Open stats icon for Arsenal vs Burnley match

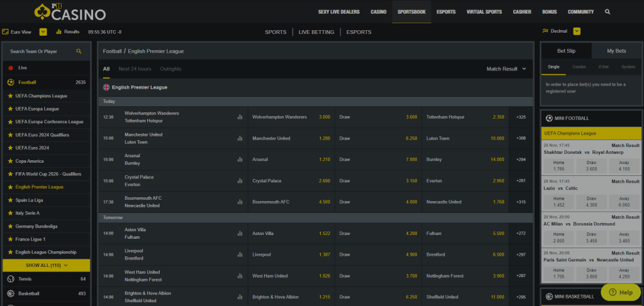[240, 160]
